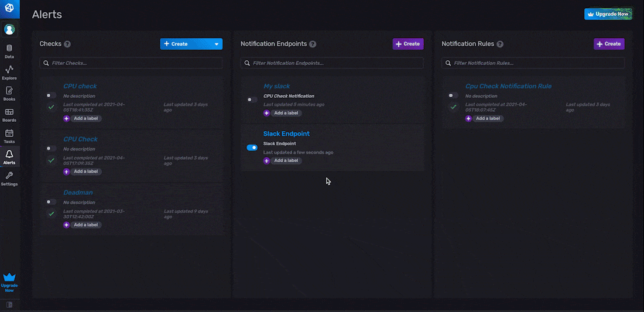Open Cpu Check Notification Rule
644x312 pixels.
(x=508, y=86)
